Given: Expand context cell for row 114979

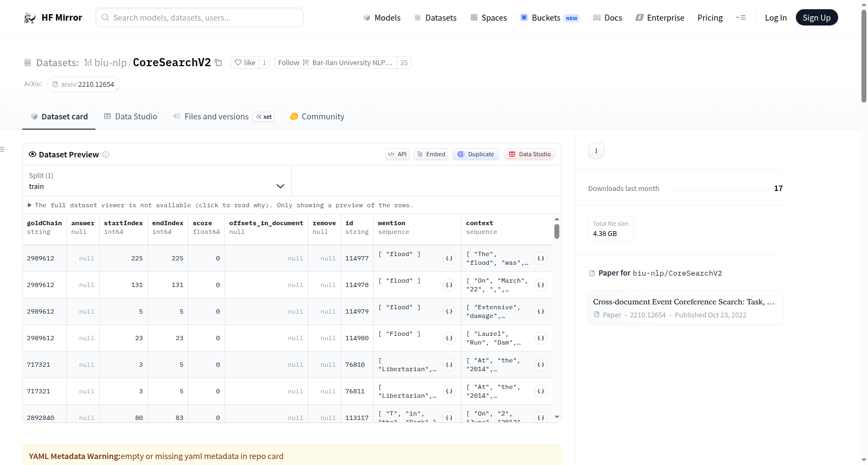Looking at the screenshot, I should coord(541,311).
